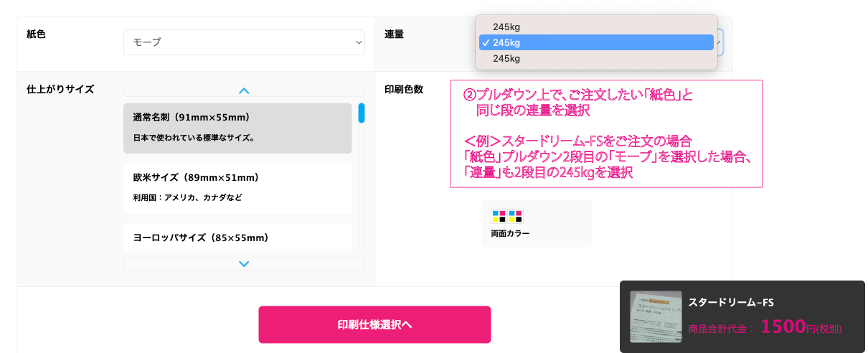Click the スタードリーム-FS product name

(x=730, y=302)
